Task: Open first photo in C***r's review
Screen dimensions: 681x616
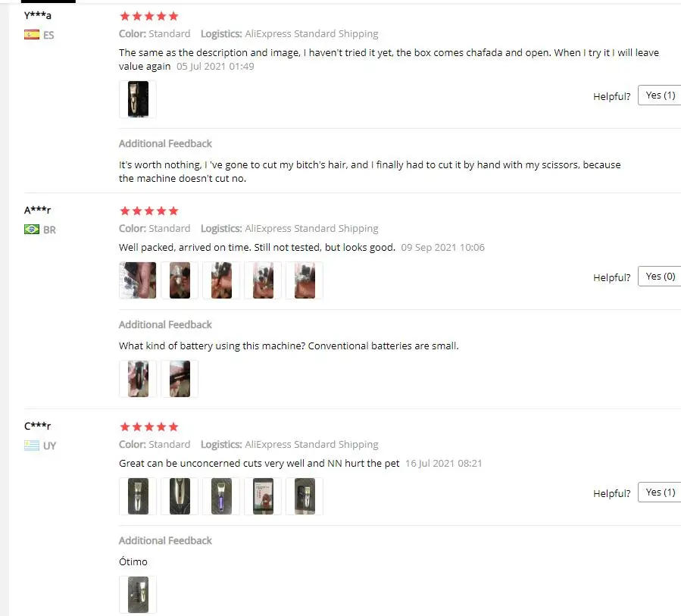Action: click(138, 496)
